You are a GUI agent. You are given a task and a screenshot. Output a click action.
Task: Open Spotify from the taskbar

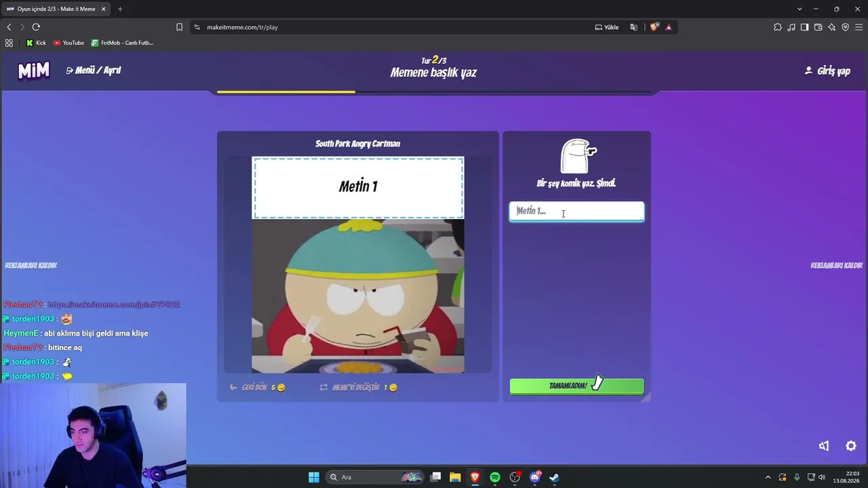[x=495, y=477]
